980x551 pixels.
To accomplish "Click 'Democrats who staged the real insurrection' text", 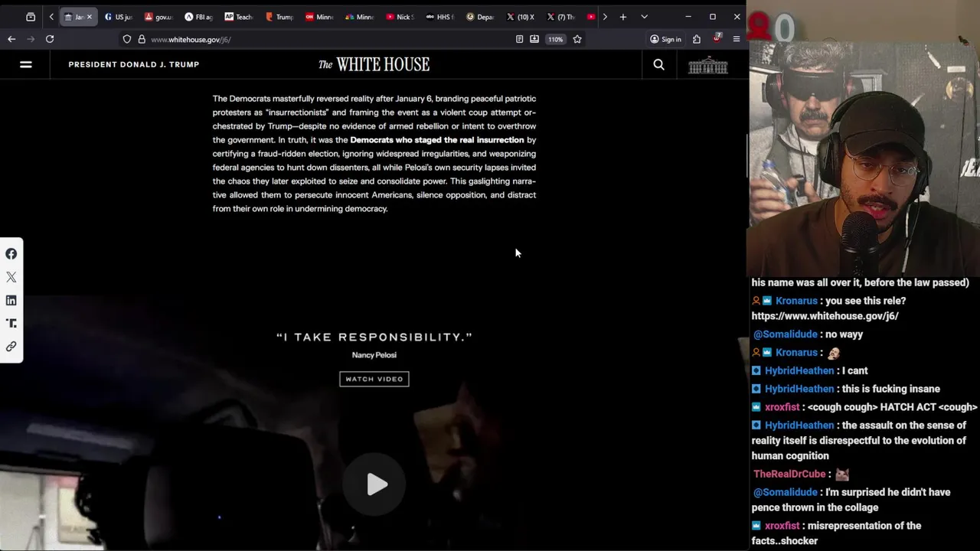I will click(x=437, y=140).
